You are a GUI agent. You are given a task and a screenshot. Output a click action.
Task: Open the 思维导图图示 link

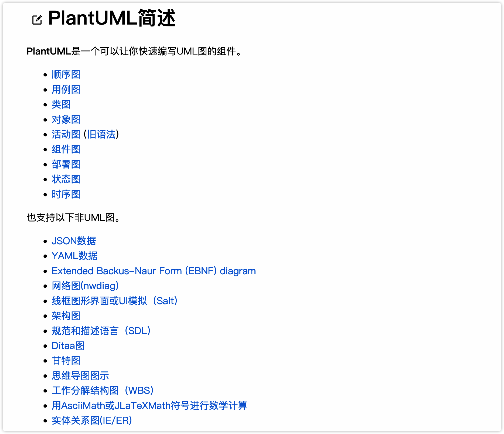point(80,376)
